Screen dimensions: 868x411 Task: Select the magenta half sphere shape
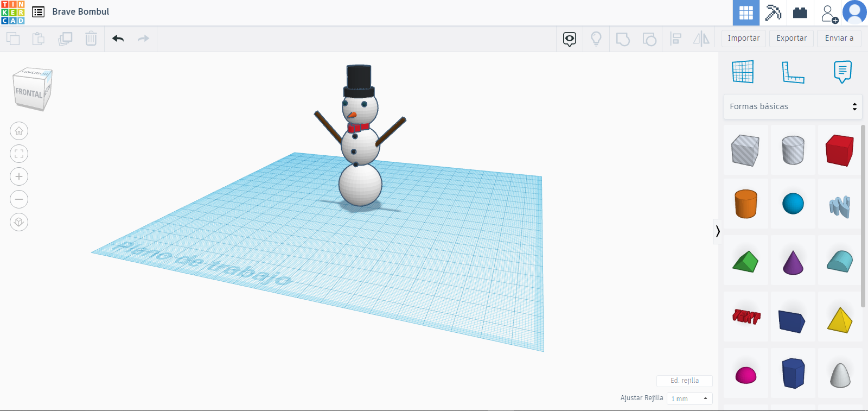pyautogui.click(x=746, y=375)
